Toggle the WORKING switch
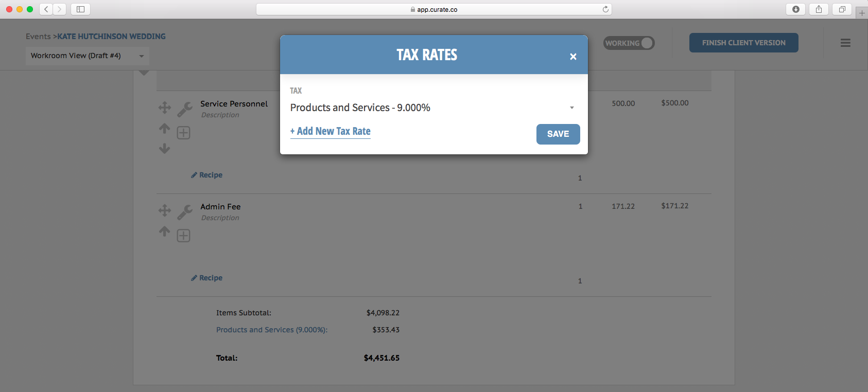868x392 pixels. (x=629, y=43)
